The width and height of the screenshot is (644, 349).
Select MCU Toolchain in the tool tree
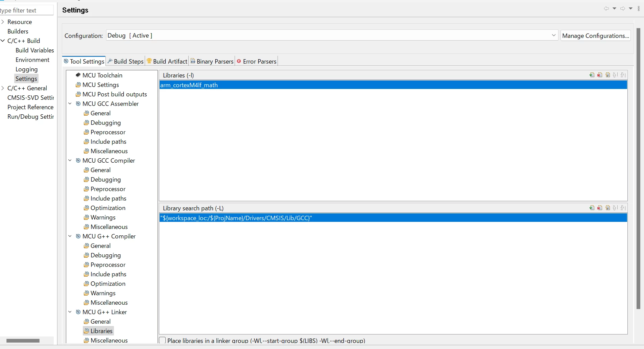102,75
